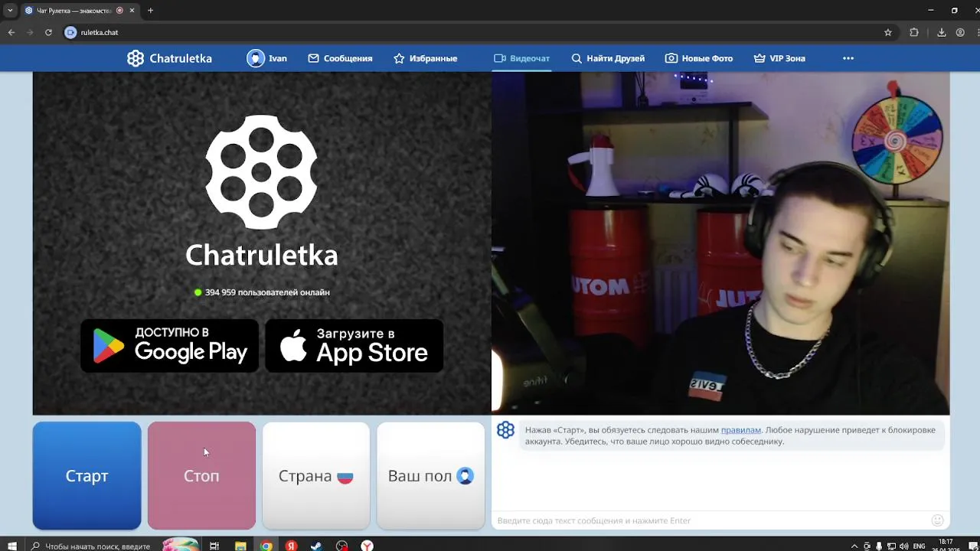Open Сообщения messages page

coord(340,58)
